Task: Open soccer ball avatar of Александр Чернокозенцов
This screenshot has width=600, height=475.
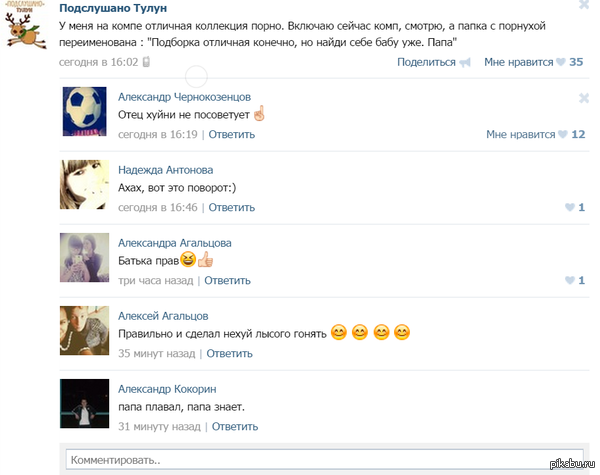Action: 85,111
